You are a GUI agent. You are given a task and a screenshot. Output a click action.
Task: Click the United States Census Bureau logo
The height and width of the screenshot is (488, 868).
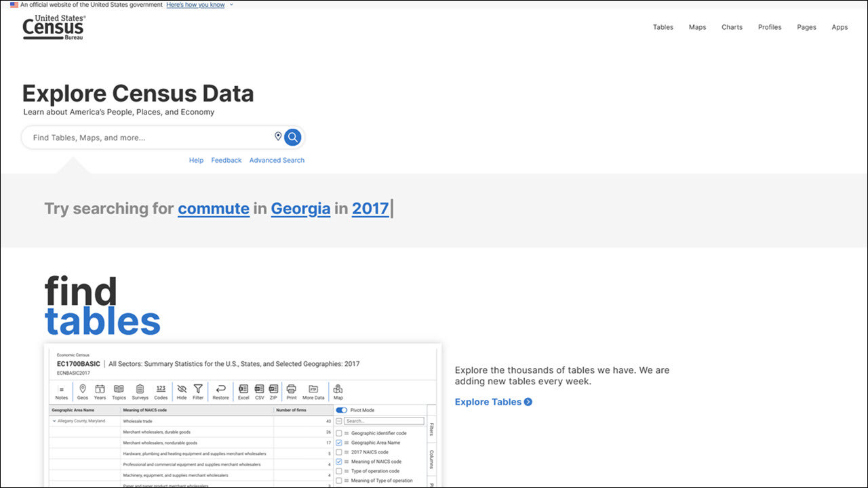53,26
